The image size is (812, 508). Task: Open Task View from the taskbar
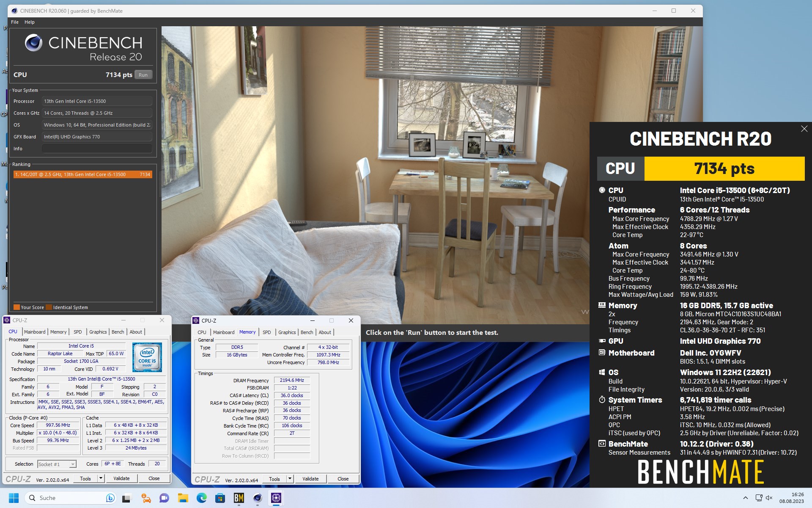(126, 498)
